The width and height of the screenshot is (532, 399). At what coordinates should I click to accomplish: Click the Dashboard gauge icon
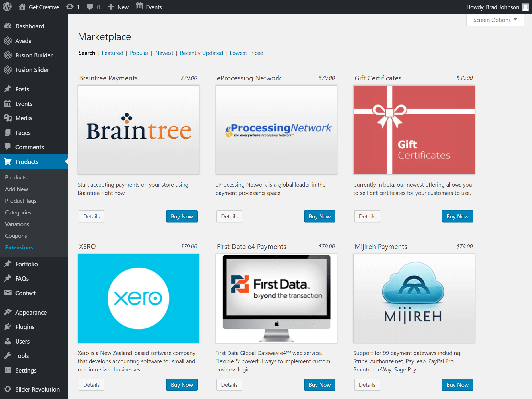click(x=8, y=26)
